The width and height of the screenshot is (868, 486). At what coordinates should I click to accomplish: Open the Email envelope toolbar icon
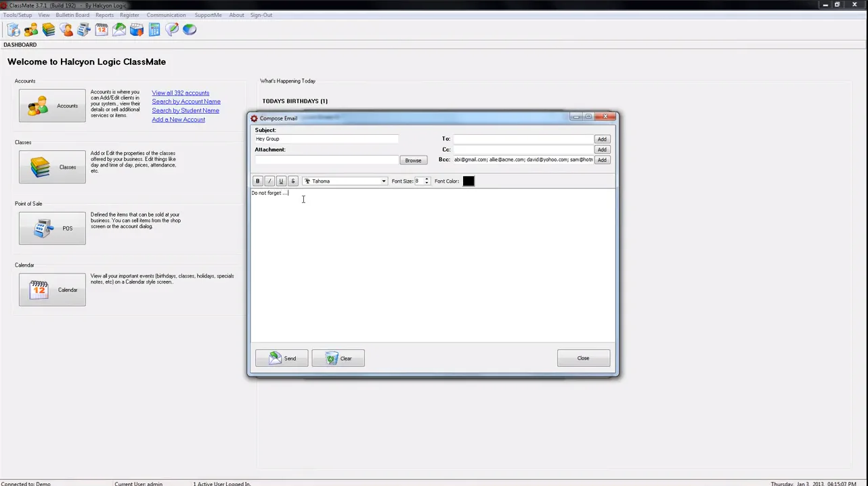point(119,29)
